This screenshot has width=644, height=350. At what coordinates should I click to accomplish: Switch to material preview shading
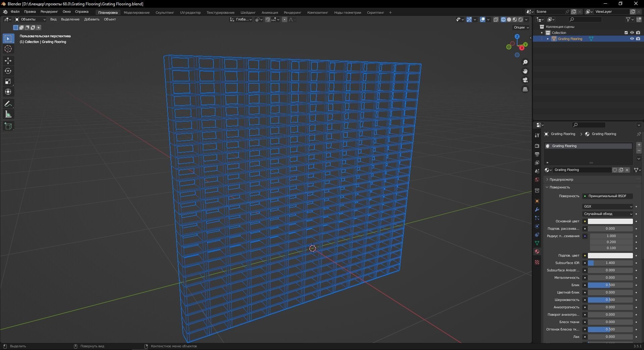(x=515, y=19)
